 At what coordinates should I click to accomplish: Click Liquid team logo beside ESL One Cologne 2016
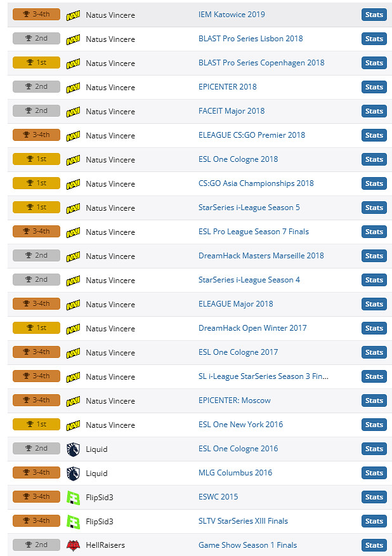pyautogui.click(x=73, y=449)
